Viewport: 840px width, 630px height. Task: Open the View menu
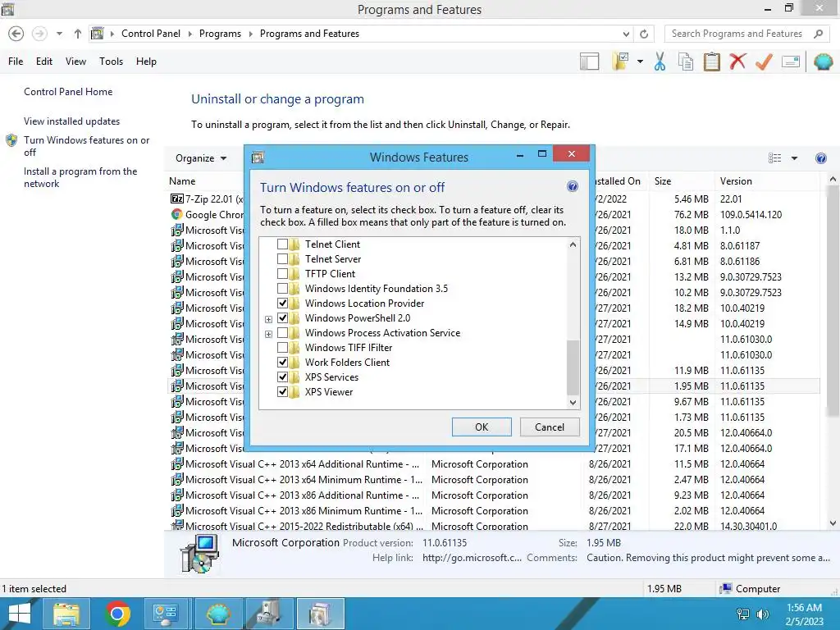(x=75, y=62)
